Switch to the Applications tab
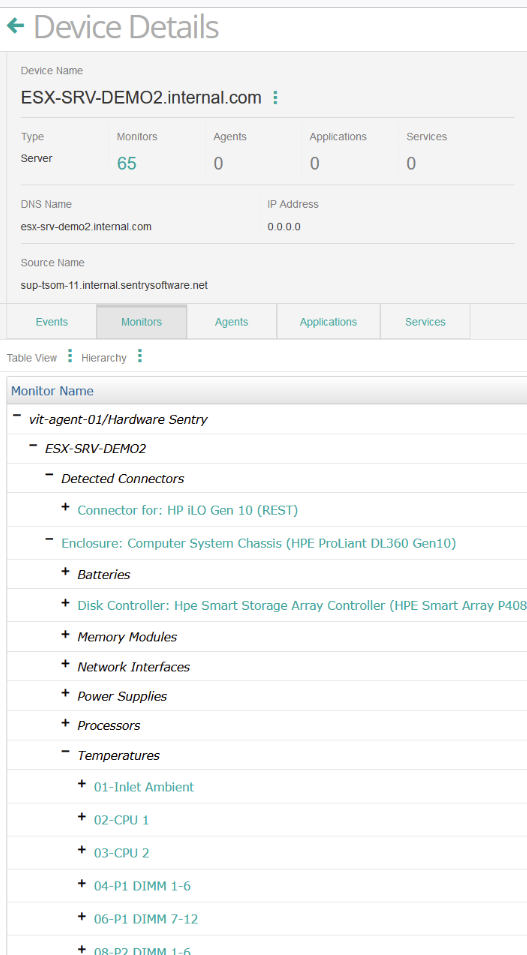Screen dimensions: 527x955 click(x=328, y=322)
